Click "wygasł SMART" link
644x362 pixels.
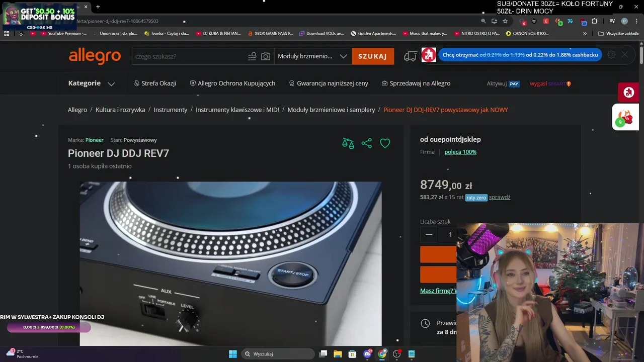[550, 83]
